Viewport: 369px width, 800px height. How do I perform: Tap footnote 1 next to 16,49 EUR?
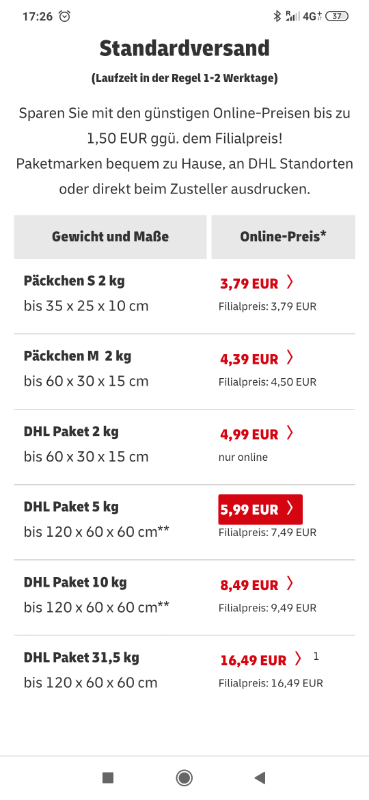(x=316, y=657)
